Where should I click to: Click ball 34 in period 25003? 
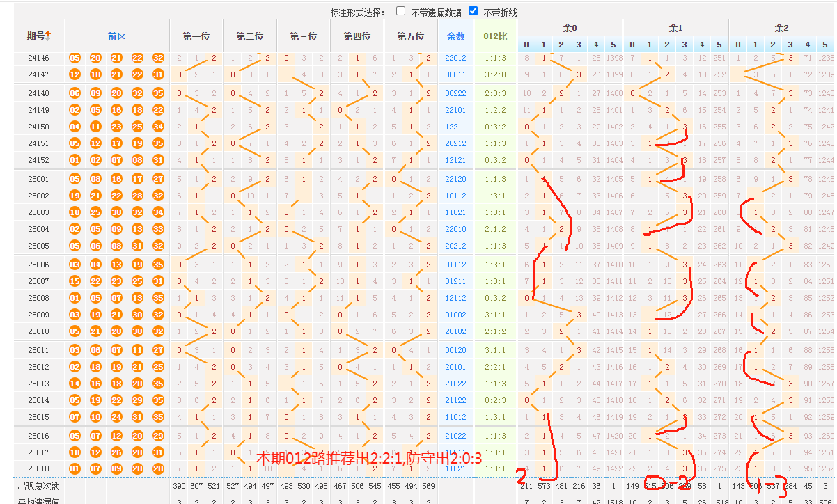click(x=158, y=212)
